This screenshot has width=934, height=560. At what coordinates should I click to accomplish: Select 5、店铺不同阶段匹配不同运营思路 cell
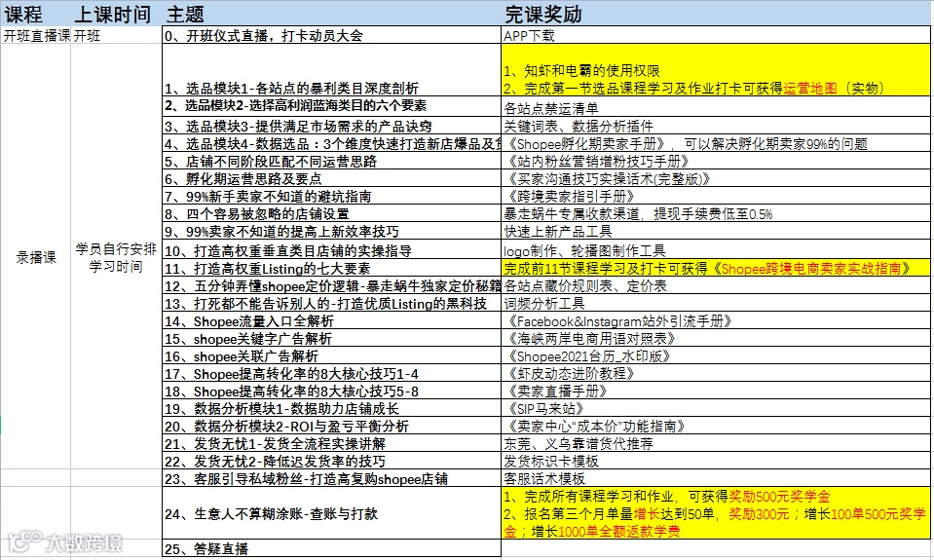(x=331, y=161)
